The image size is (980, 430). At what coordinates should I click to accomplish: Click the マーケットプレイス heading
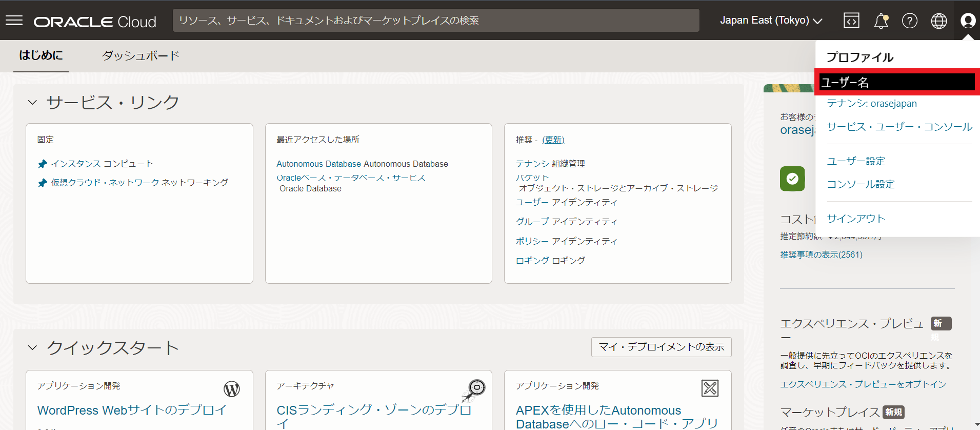coord(830,413)
